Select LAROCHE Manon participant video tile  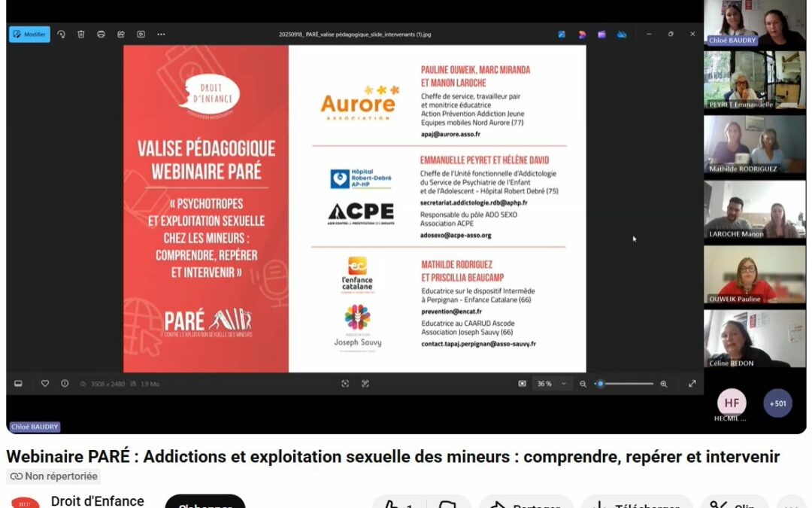click(x=755, y=209)
